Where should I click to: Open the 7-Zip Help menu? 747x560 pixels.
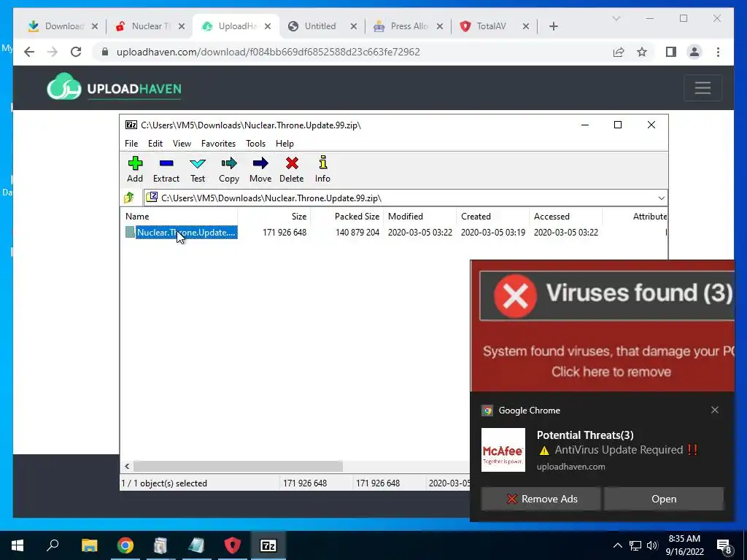285,144
